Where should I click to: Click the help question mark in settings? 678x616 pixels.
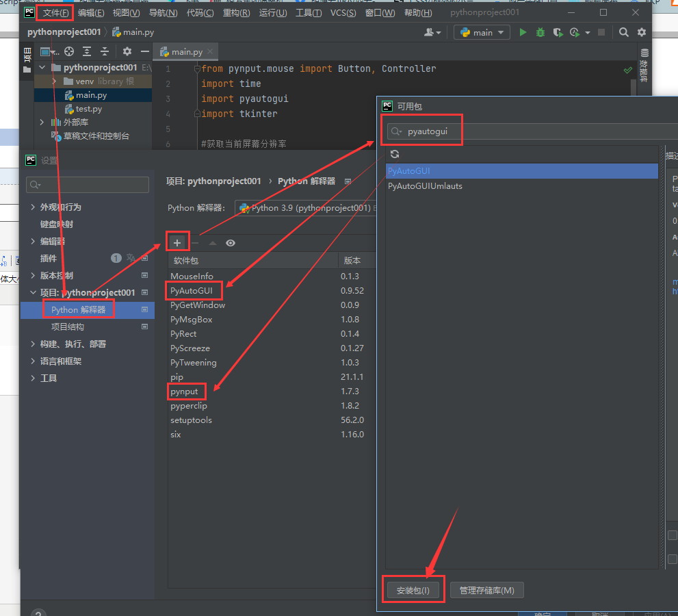point(38,613)
